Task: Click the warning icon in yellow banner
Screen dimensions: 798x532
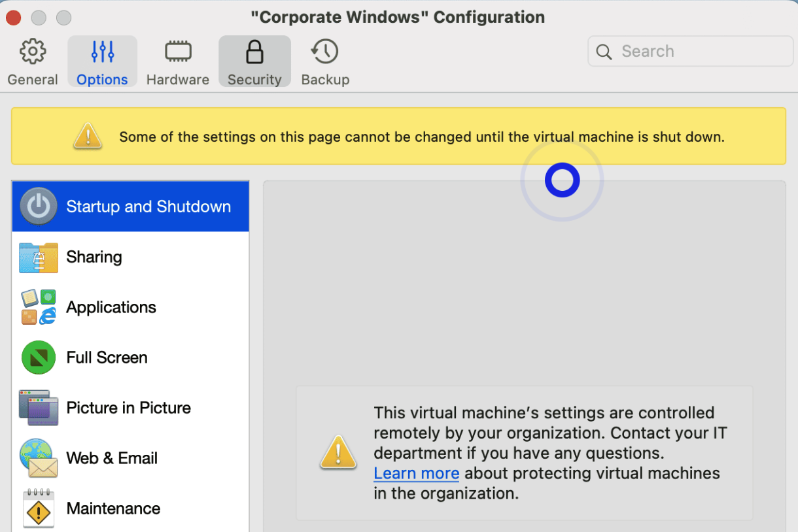Action: pos(88,137)
